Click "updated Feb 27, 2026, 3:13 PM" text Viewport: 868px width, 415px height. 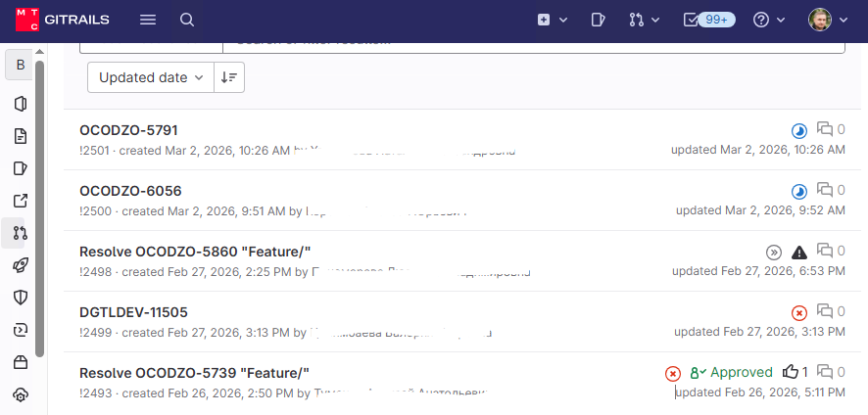tap(759, 332)
